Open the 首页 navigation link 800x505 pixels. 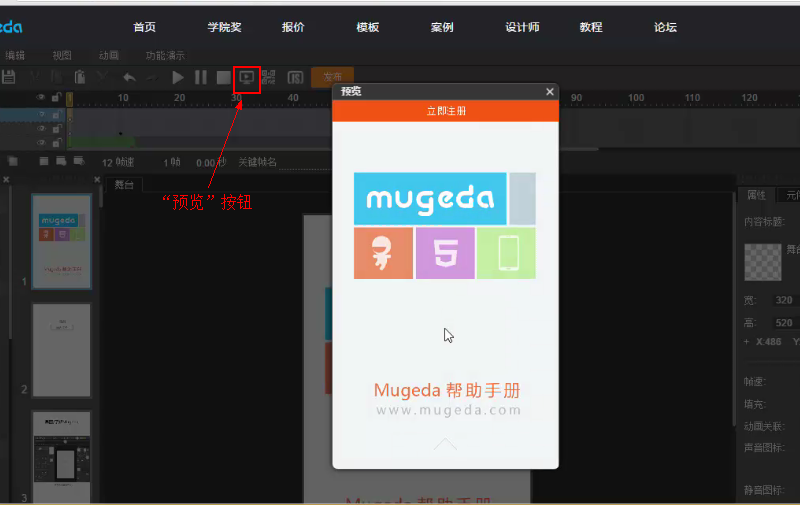(144, 27)
